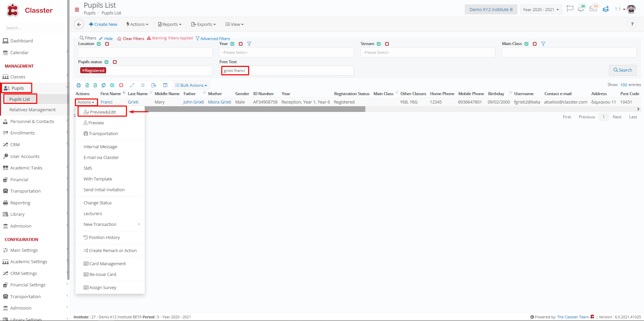Screen dimensions: 644x321
Task: Open Moira Grixti mother link
Action: tap(220, 102)
